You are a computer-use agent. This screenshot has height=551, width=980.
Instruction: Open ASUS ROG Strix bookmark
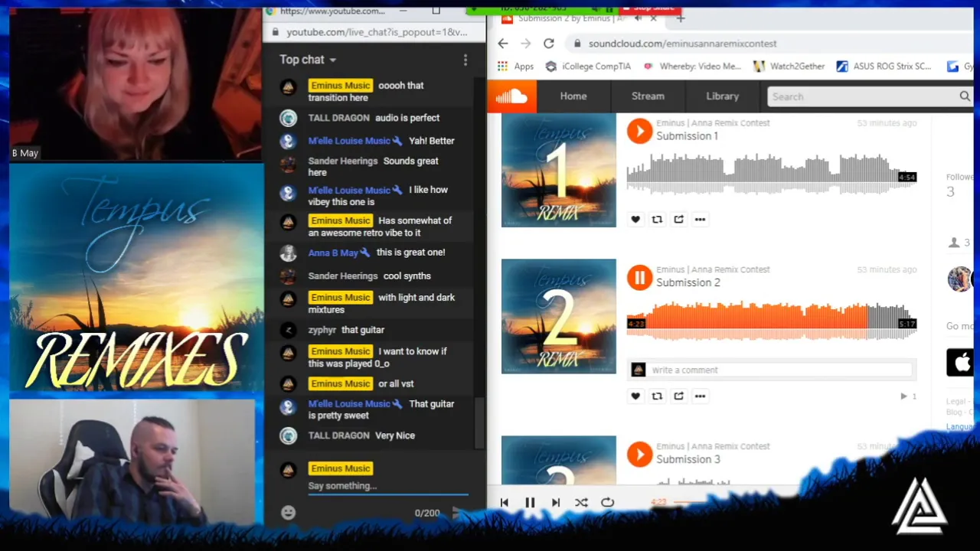coord(884,67)
